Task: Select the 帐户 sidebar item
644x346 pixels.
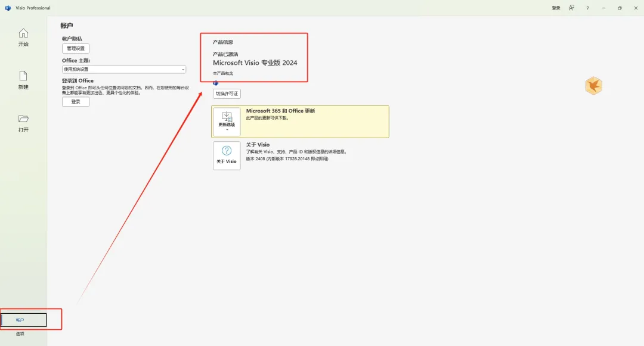Action: coord(23,320)
